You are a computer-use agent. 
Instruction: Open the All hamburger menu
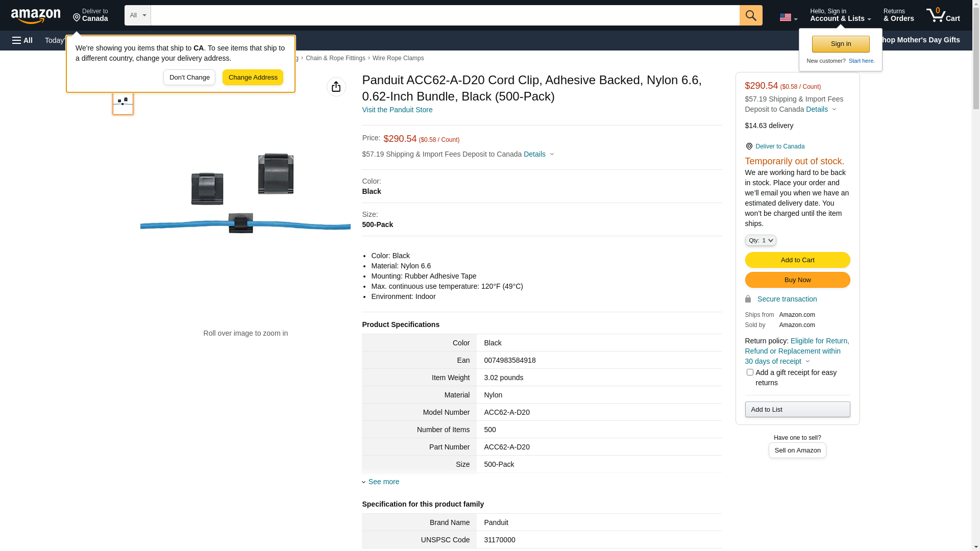[x=22, y=40]
